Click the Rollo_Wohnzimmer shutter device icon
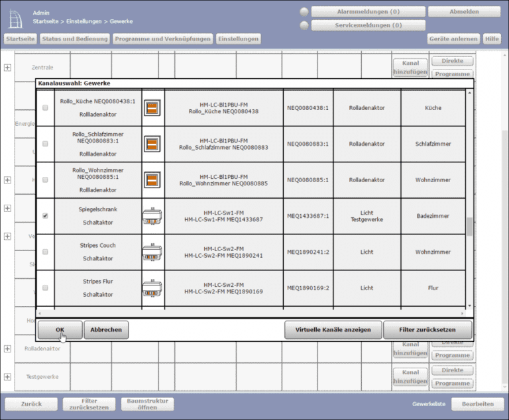 (152, 180)
